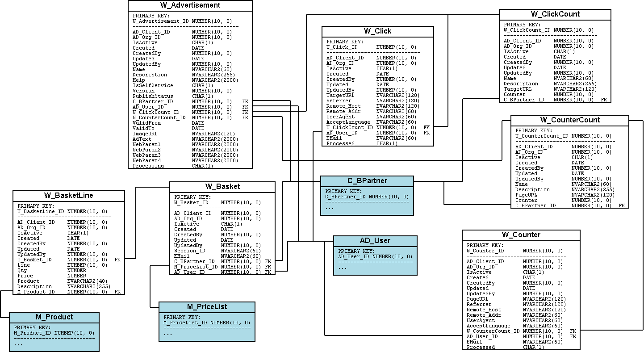
Task: Click the ellipsis in the M_Product box
Action: (x=18, y=344)
